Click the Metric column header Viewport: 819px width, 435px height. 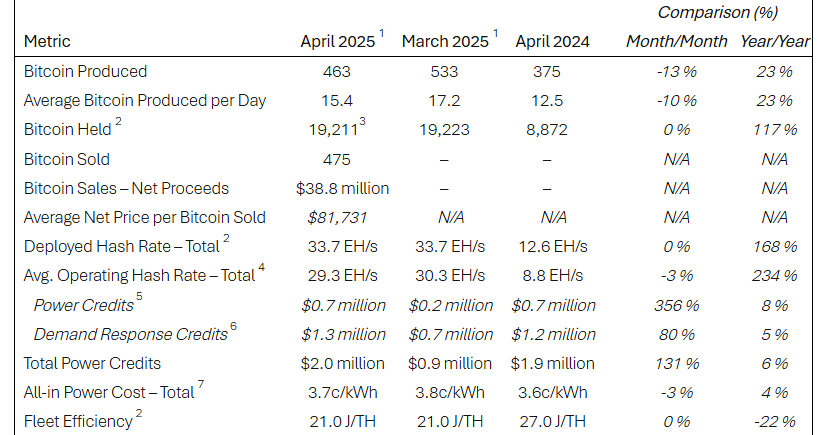pyautogui.click(x=46, y=42)
